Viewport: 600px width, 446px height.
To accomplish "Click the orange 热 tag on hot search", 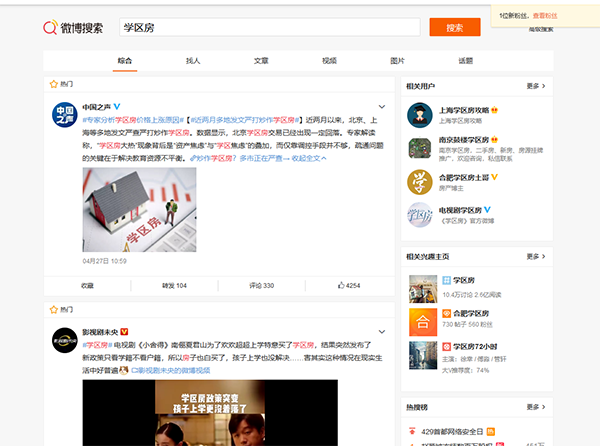I will coord(491,431).
